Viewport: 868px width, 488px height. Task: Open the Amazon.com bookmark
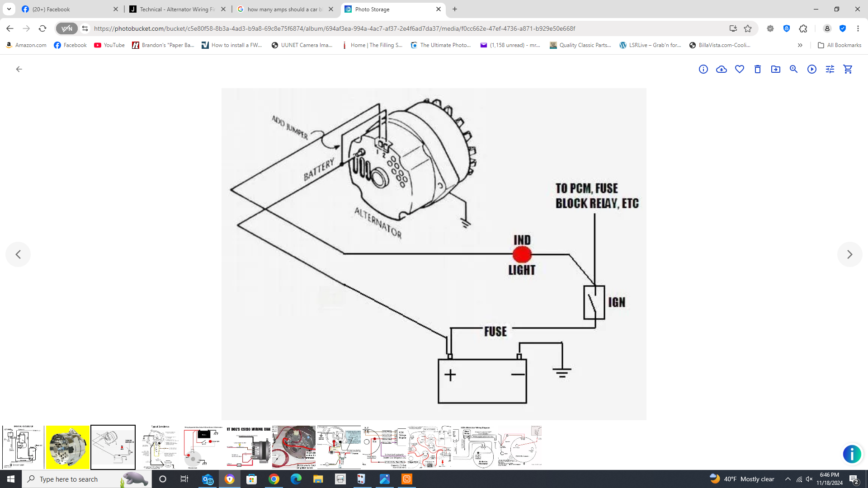pos(26,45)
